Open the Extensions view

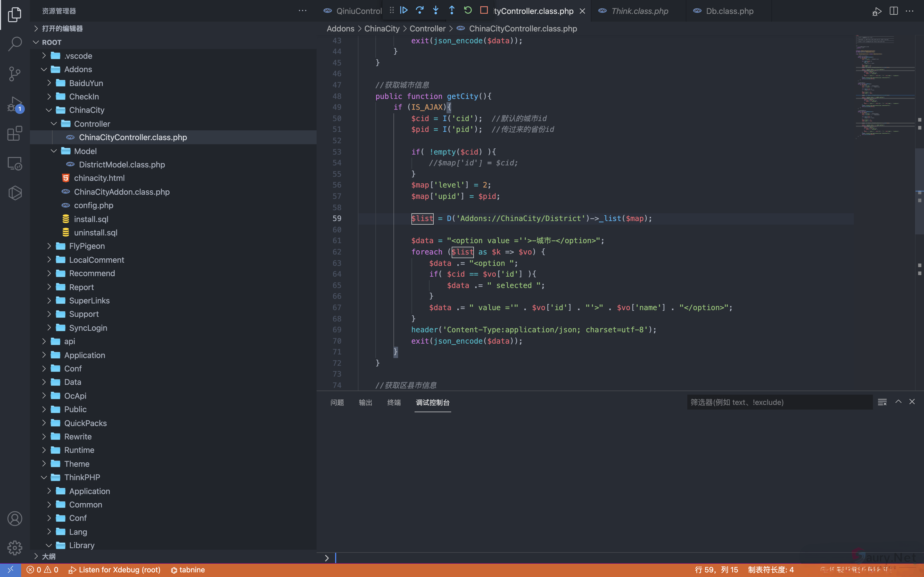click(14, 134)
